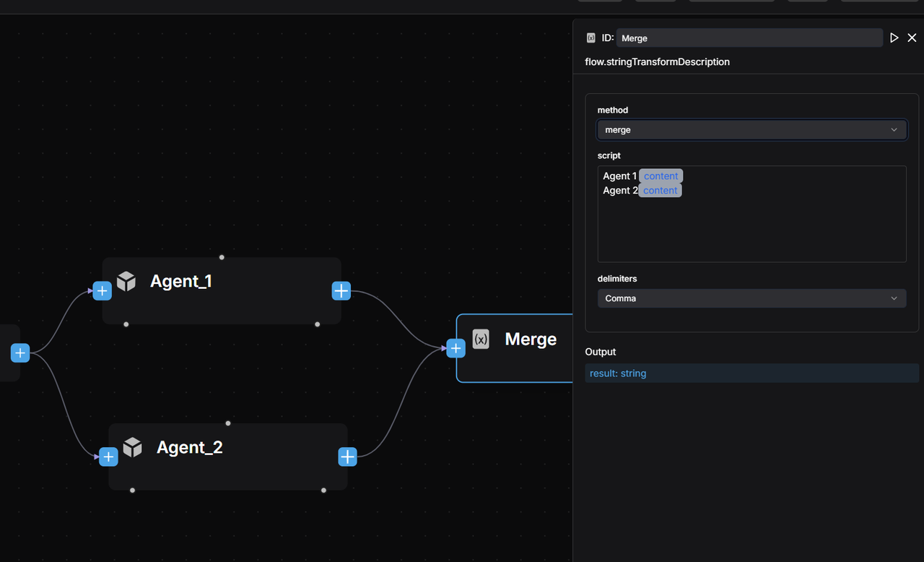Click the cube icon on the Agent_2 node
The image size is (924, 562).
133,448
